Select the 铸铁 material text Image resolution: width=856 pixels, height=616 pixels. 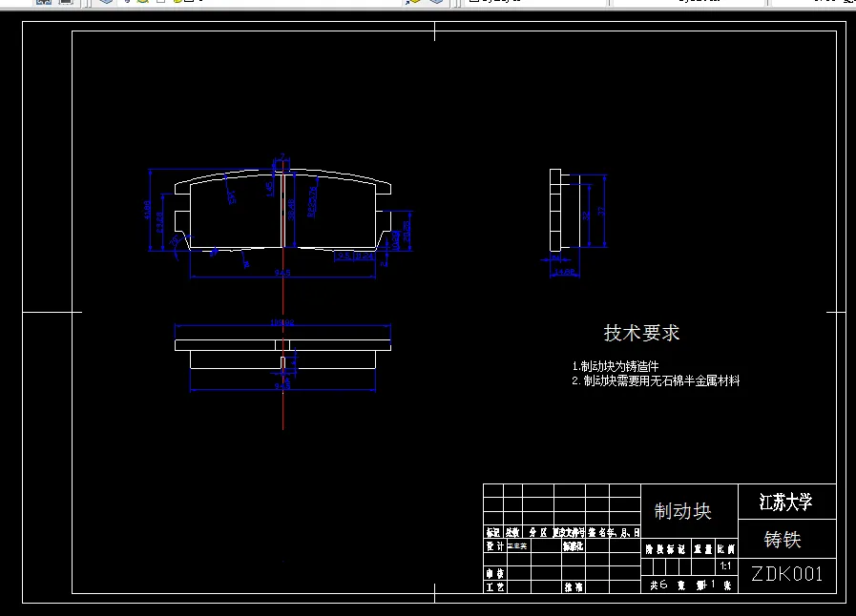(x=783, y=540)
